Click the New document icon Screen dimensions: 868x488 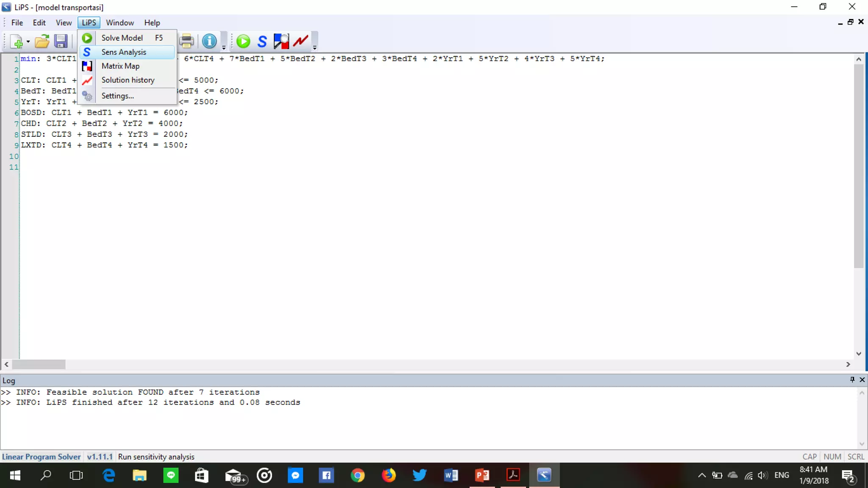(x=17, y=42)
